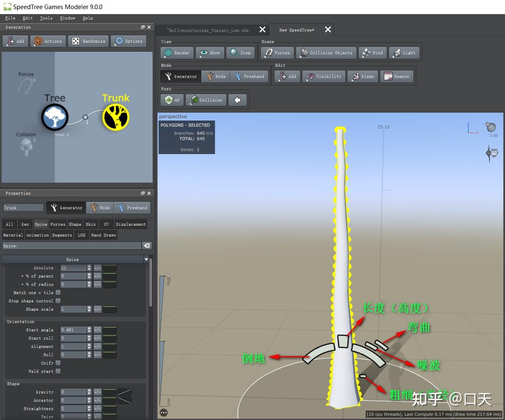Switch to the Displacement properties tab
Viewport: 505px width, 420px height.
click(131, 224)
